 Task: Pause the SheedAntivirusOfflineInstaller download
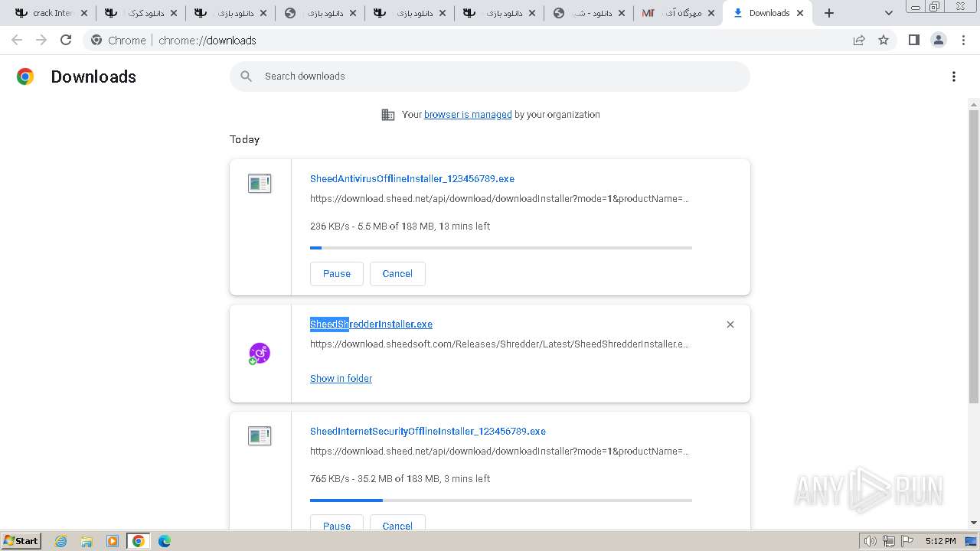(x=337, y=274)
